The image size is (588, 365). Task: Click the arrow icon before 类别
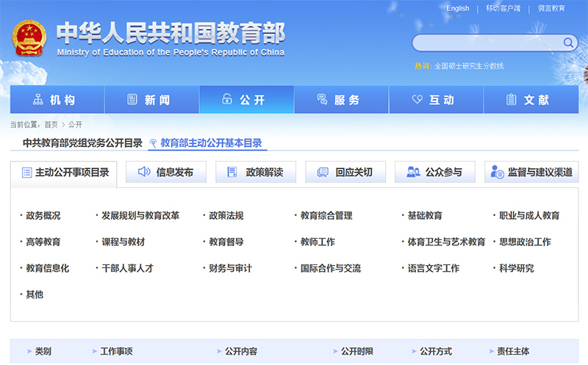tap(29, 351)
